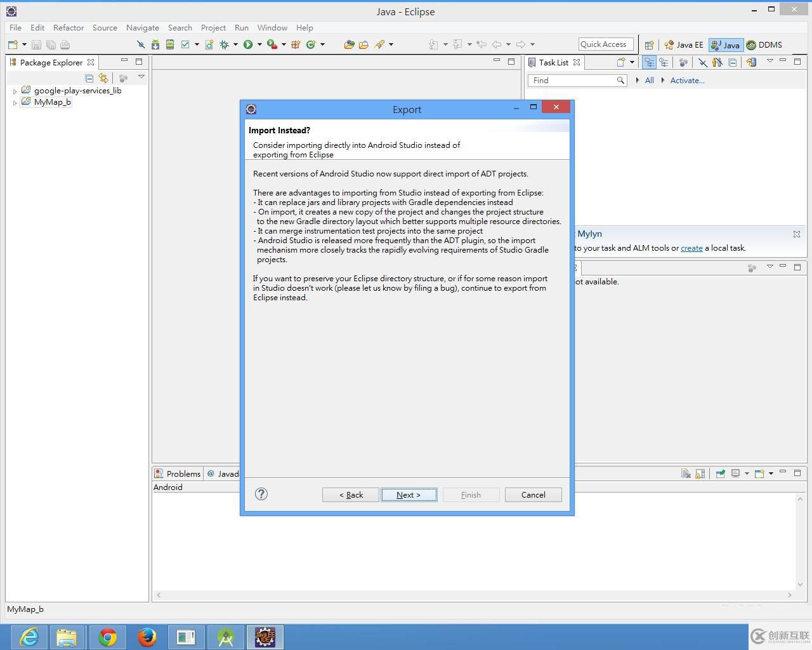Click the Run External Tools icon
812x650 pixels.
272,44
